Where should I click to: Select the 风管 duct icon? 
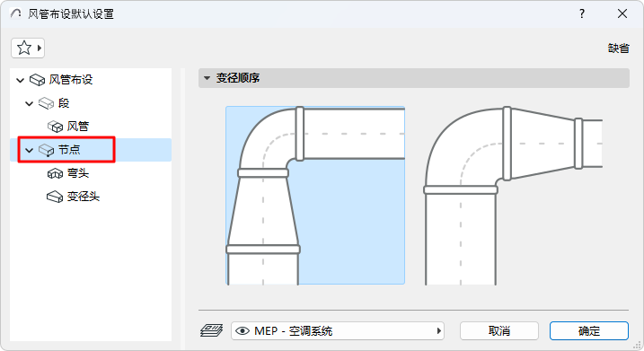coord(55,127)
